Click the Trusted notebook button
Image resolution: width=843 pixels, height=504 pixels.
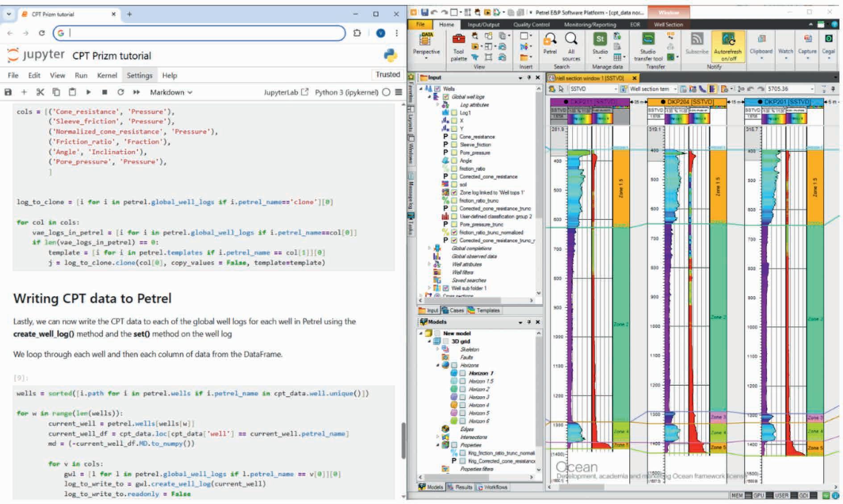pyautogui.click(x=388, y=74)
